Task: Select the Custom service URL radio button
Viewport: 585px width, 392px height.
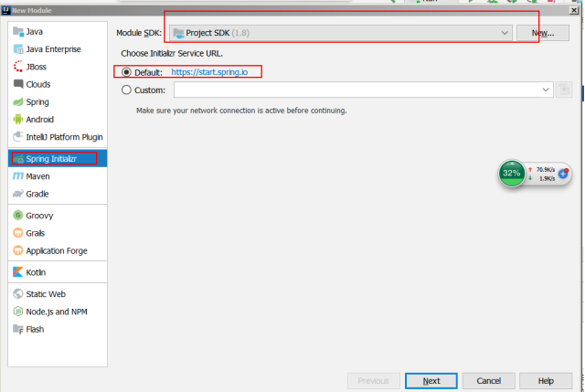Action: tap(126, 90)
